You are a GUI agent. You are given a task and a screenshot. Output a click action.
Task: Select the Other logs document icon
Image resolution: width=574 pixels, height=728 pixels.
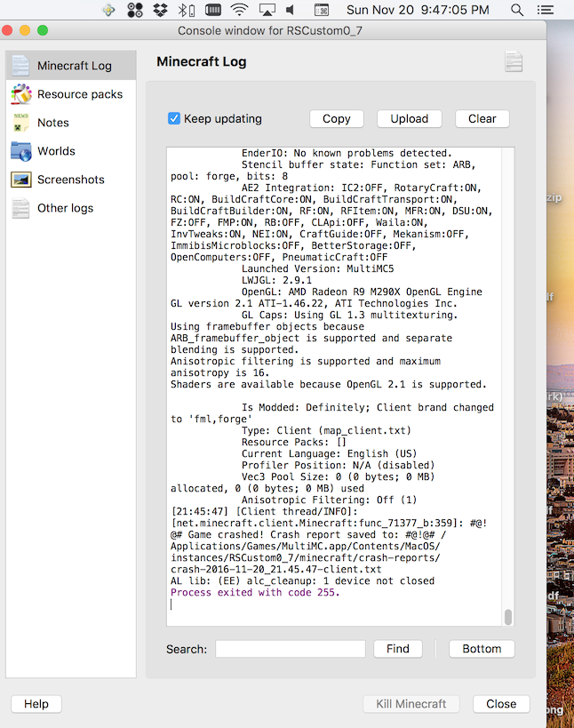[21, 208]
